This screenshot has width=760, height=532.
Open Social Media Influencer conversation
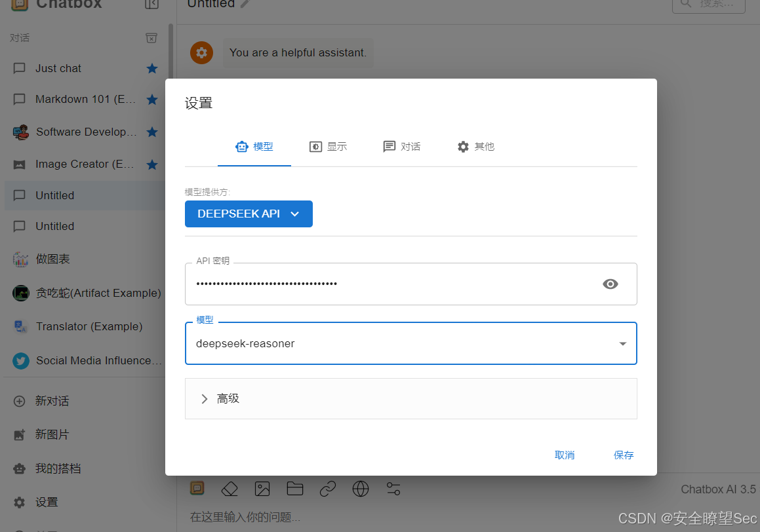pos(85,360)
